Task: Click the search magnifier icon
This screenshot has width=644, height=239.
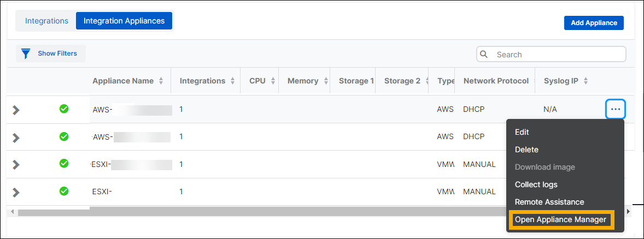Action: click(484, 54)
